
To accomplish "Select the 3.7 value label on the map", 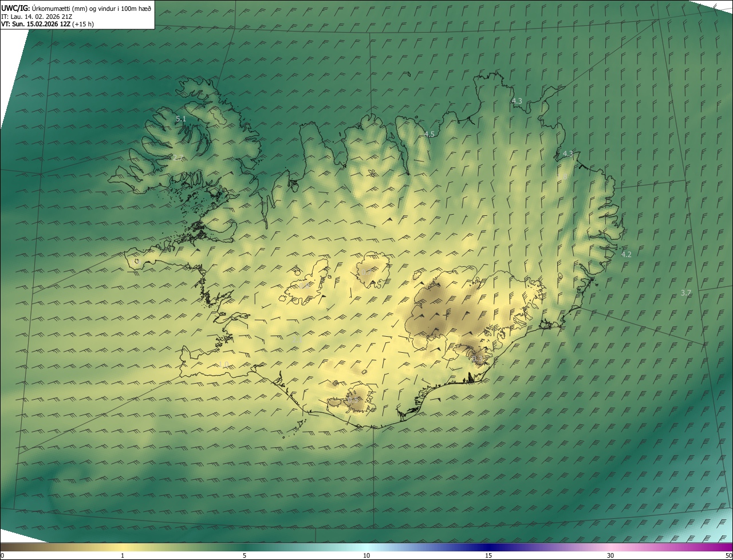I will coord(686,293).
